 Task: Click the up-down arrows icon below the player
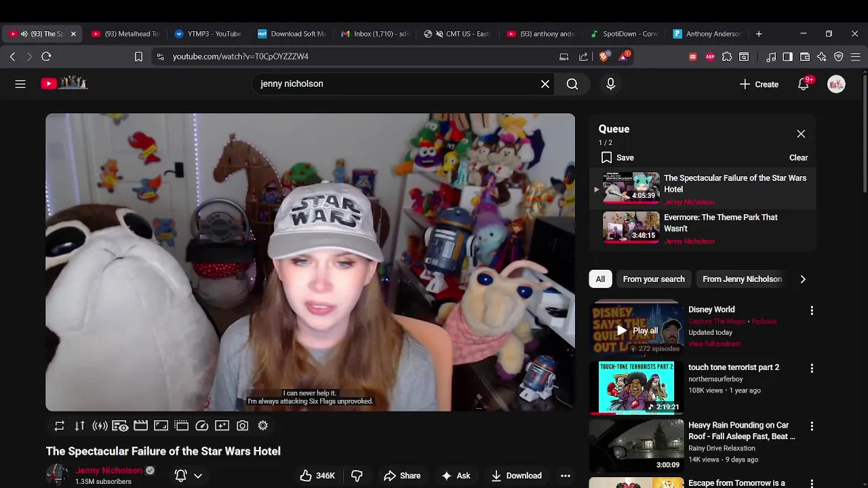(x=79, y=426)
